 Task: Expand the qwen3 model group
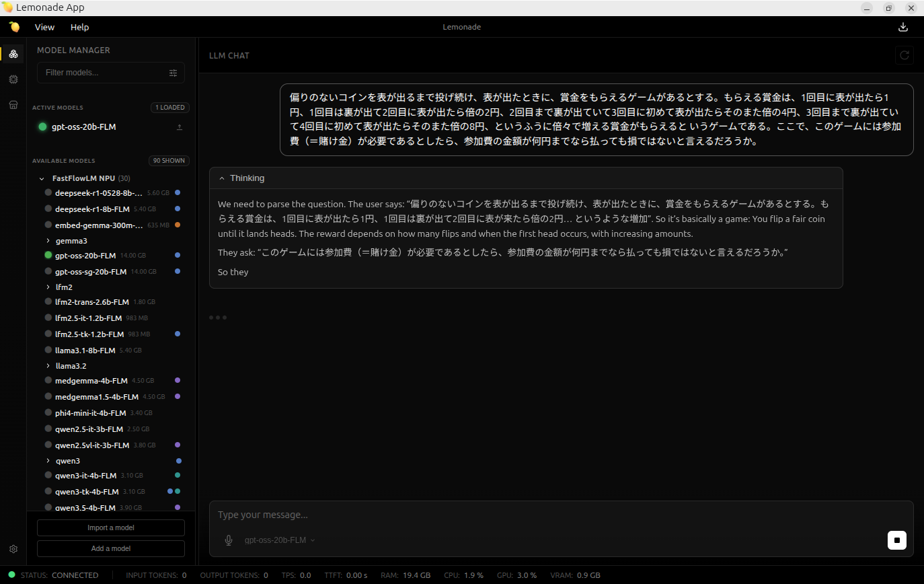(46, 460)
